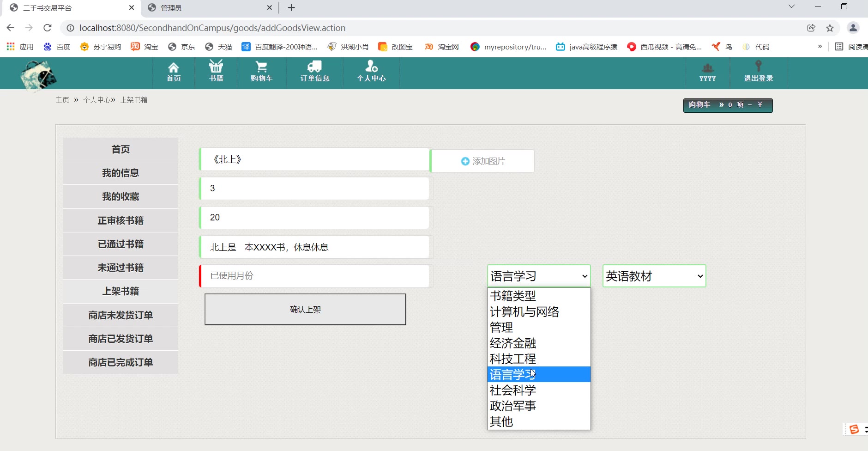Open the books (书籍) basket icon
The image size is (868, 451).
(216, 67)
